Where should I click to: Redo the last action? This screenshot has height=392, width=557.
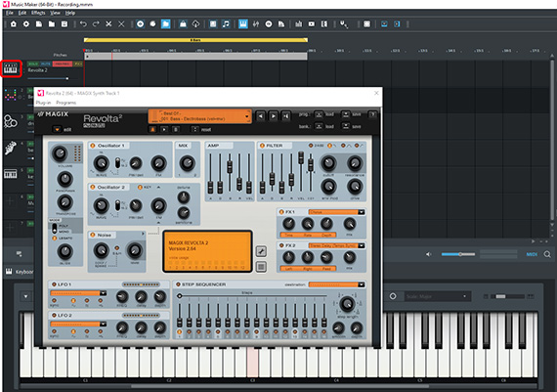pyautogui.click(x=96, y=24)
